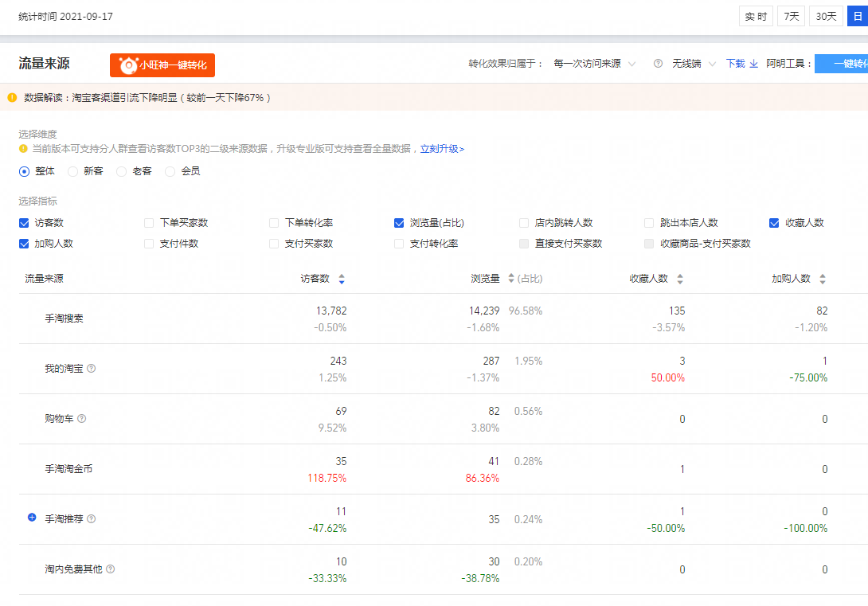Image resolution: width=868 pixels, height=606 pixels.
Task: Click 手淘淘金币 source name
Action: [x=68, y=469]
